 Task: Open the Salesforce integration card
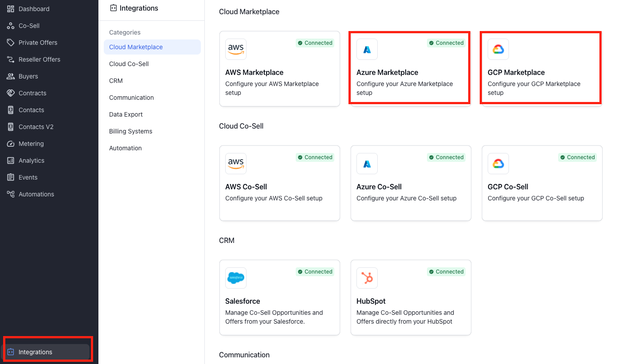click(x=280, y=297)
